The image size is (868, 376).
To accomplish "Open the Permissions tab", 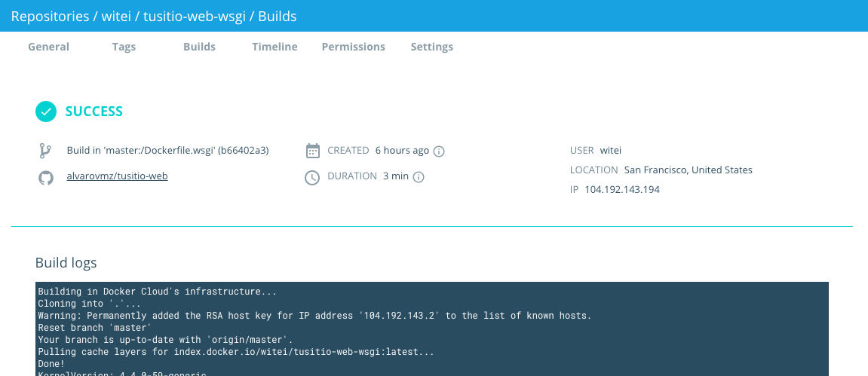I will tap(353, 47).
